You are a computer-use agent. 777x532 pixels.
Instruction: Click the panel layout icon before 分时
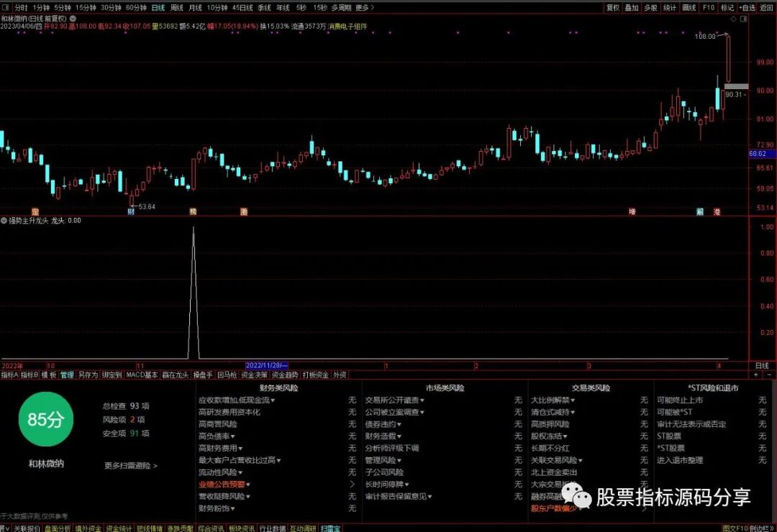tap(6, 7)
